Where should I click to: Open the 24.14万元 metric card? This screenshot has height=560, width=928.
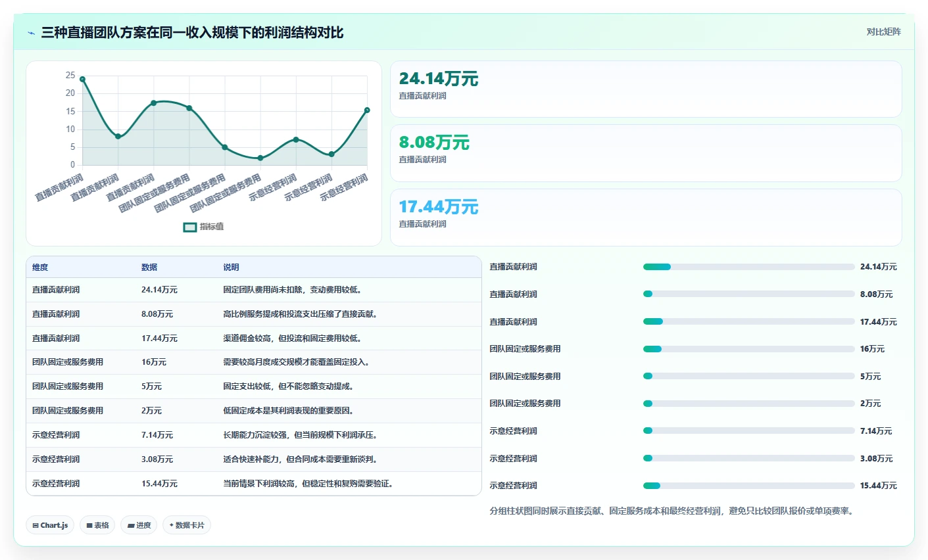[646, 89]
